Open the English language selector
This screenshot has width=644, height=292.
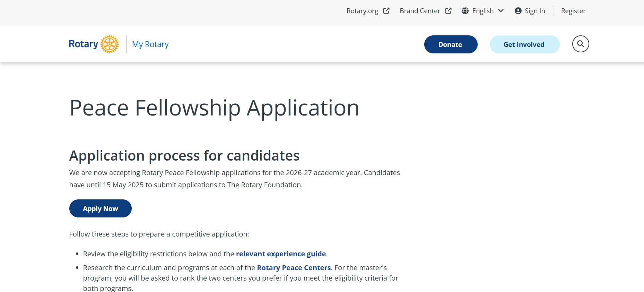482,11
